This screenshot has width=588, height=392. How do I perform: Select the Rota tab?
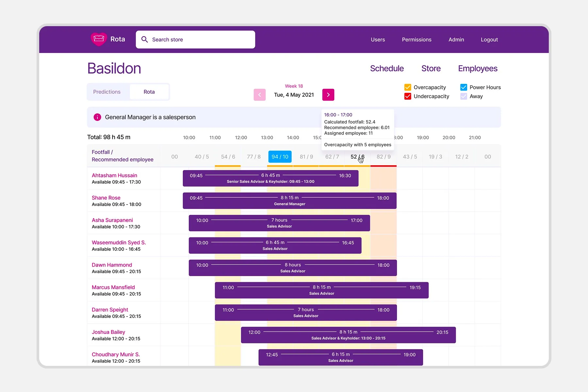pyautogui.click(x=149, y=92)
